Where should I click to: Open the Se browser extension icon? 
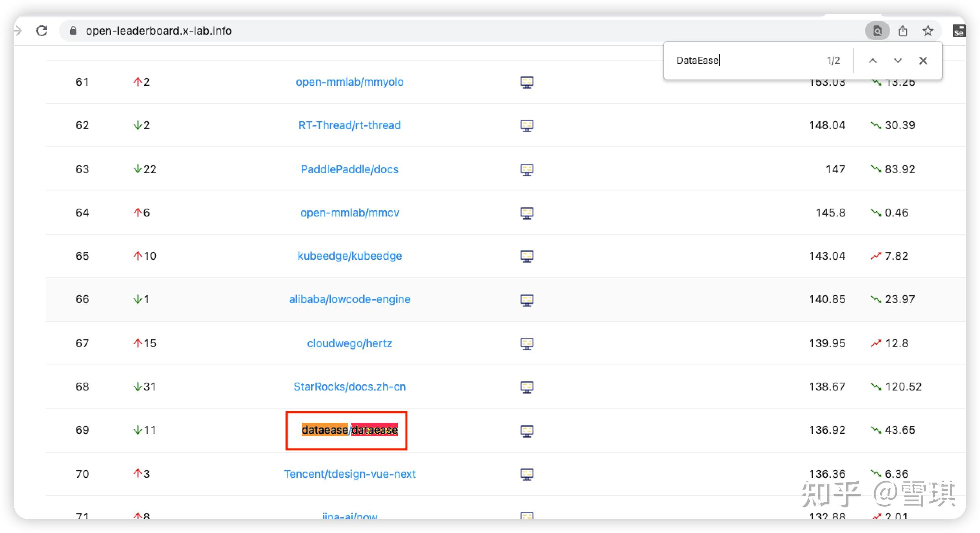(x=959, y=31)
